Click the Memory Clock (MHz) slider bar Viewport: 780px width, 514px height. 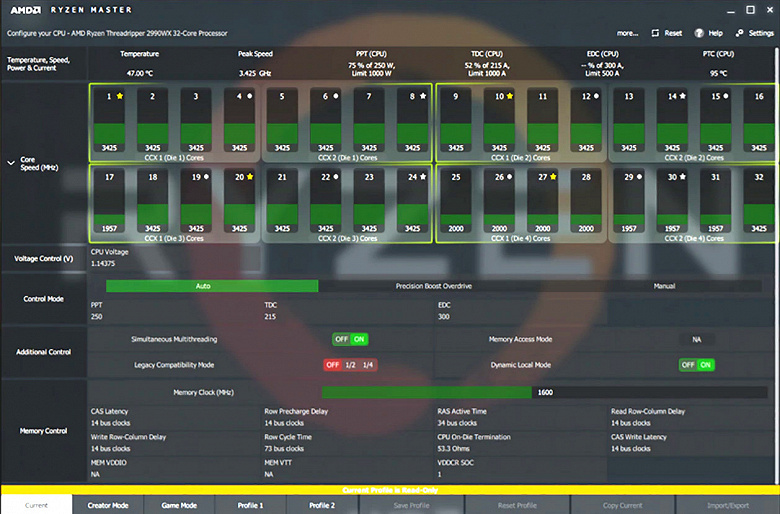(x=544, y=392)
